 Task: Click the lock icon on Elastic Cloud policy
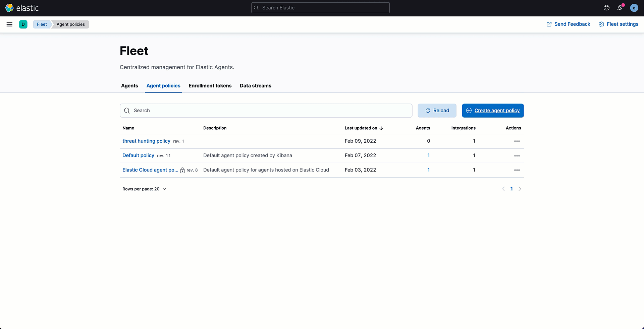point(182,170)
